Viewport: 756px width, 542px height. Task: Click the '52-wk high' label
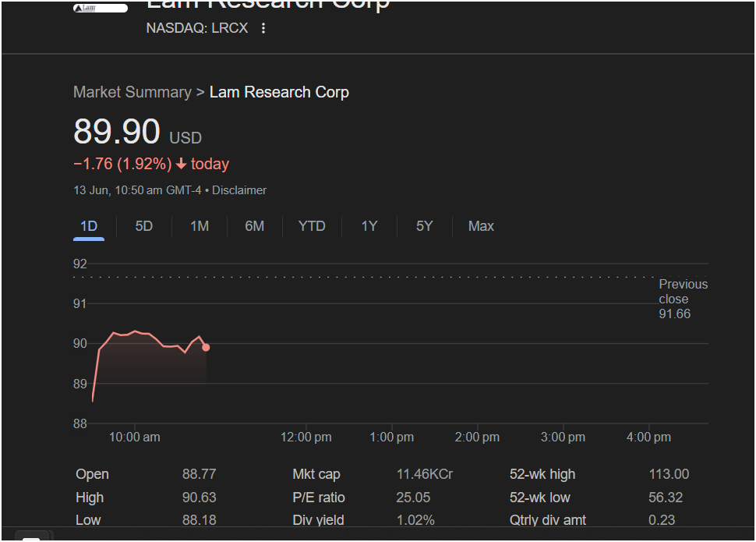click(542, 474)
